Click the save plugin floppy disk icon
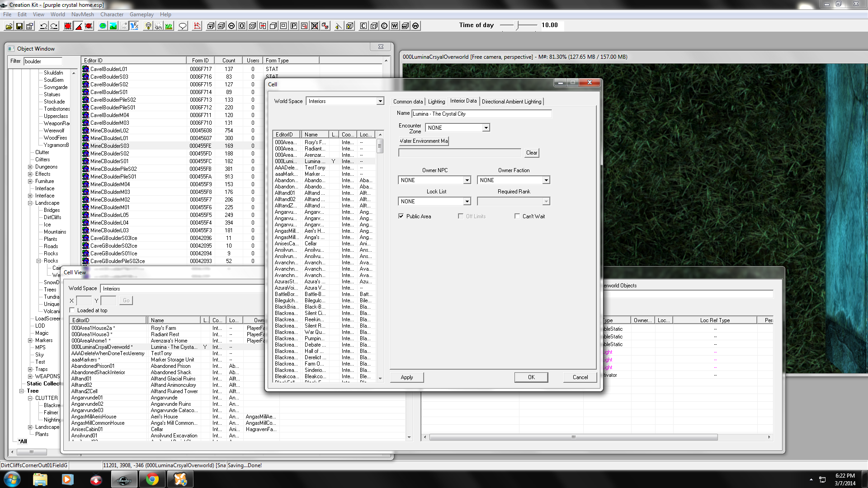Image resolution: width=868 pixels, height=488 pixels. click(19, 26)
